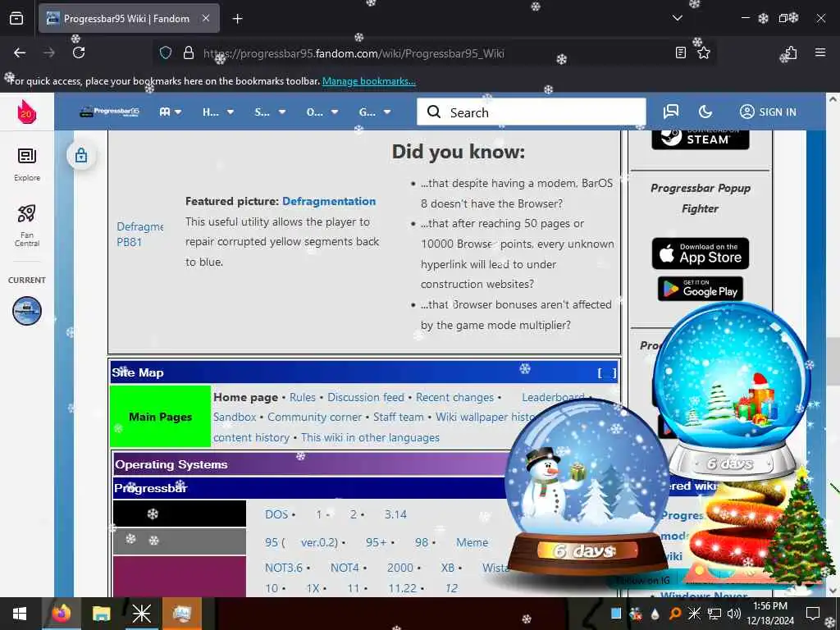
Task: Open This wiki in other languages link
Action: tap(370, 438)
